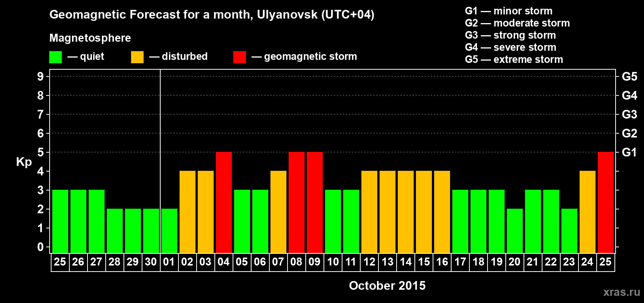
Task: Click the Kp value 0 on left axis
Action: [x=41, y=247]
